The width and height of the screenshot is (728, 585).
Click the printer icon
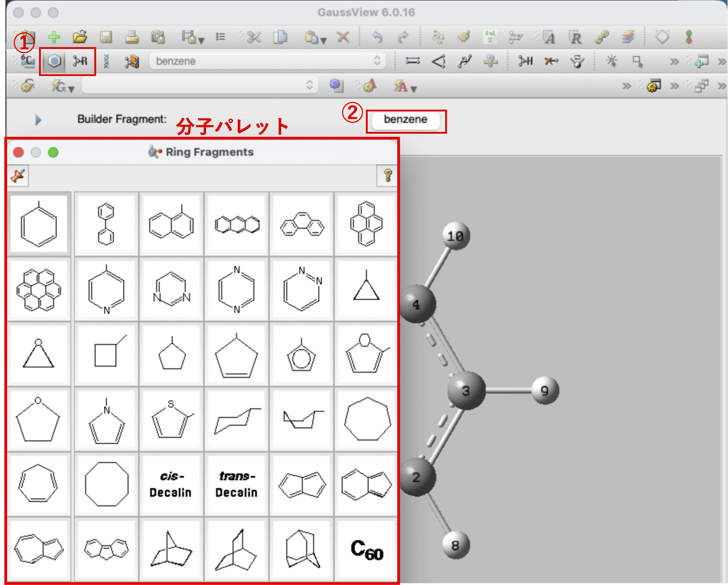pyautogui.click(x=132, y=37)
